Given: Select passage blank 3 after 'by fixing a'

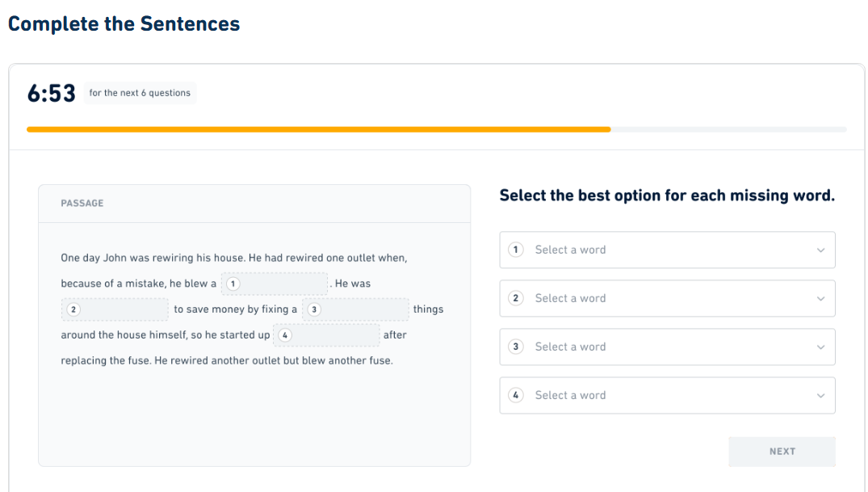Looking at the screenshot, I should pos(355,309).
